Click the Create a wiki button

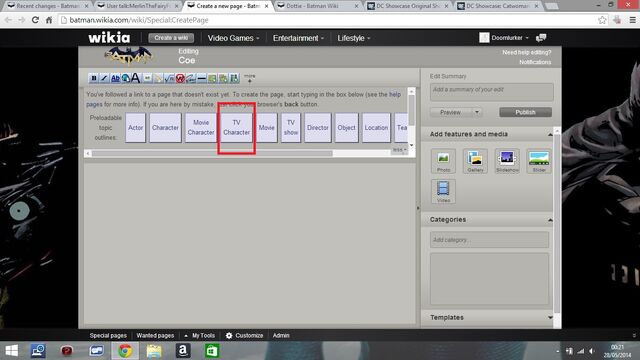(x=171, y=38)
